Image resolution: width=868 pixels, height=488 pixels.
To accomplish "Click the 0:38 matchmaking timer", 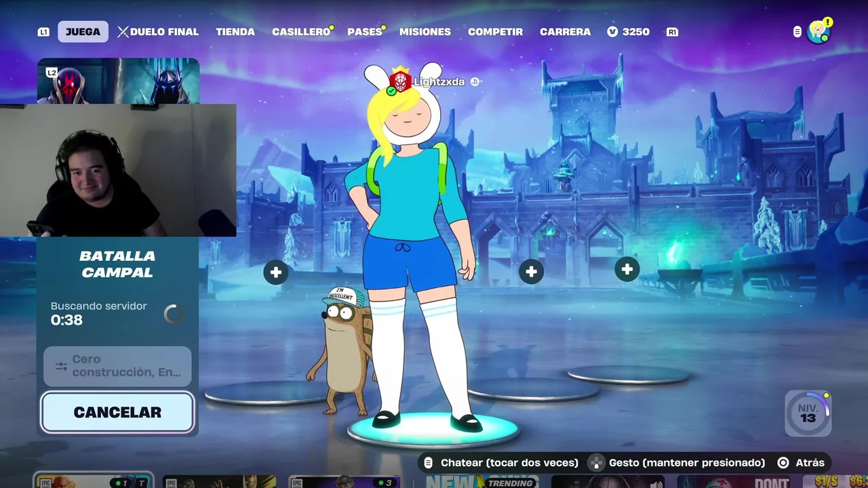I will 66,320.
